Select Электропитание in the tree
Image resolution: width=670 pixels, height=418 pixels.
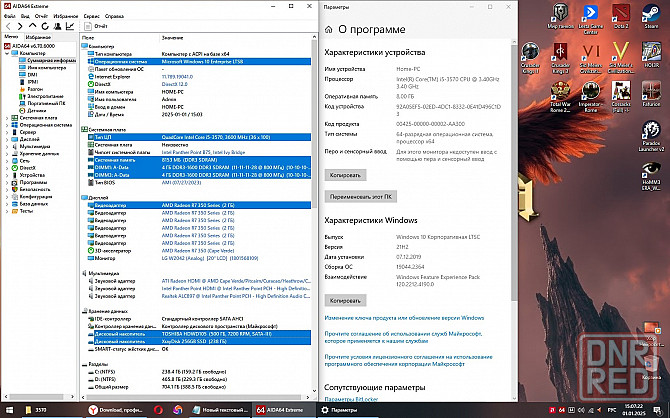click(x=45, y=96)
